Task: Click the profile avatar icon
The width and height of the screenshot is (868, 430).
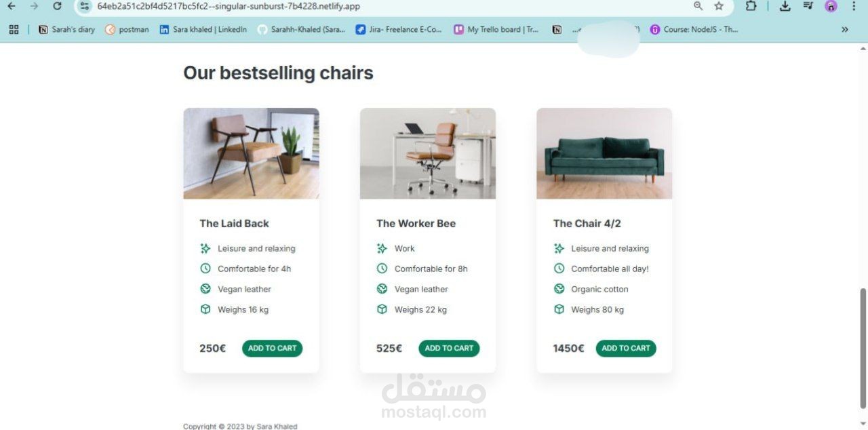Action: 831,6
